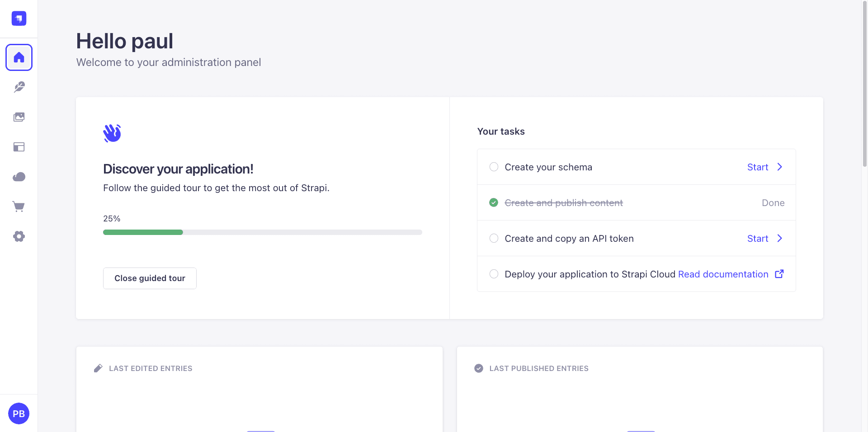The width and height of the screenshot is (868, 432).
Task: Click the external link icon beside Read documentation
Action: [x=779, y=274]
